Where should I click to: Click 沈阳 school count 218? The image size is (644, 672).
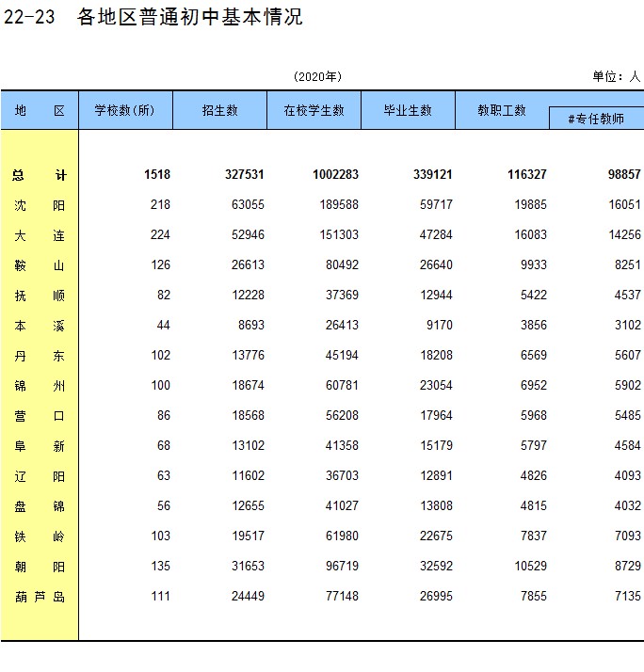tap(160, 204)
